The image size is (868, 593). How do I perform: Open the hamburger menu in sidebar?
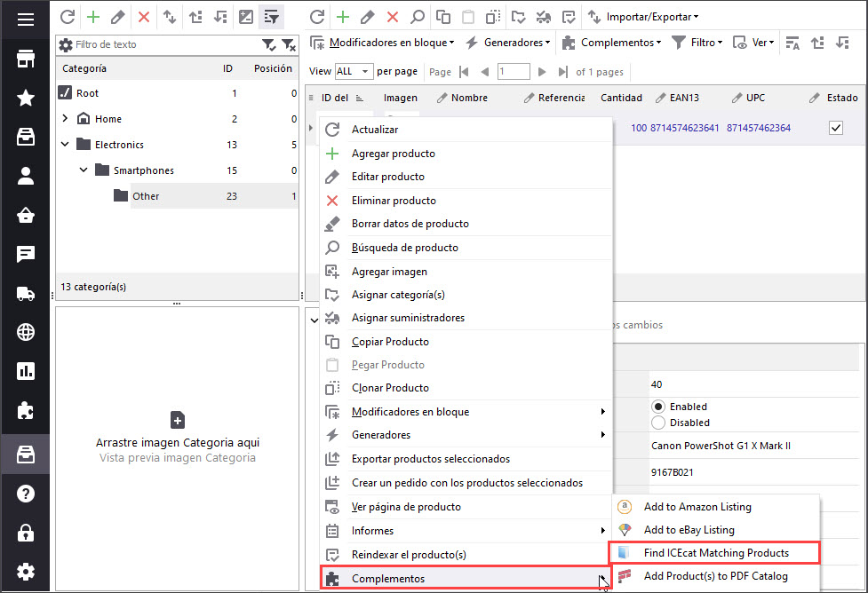(26, 20)
